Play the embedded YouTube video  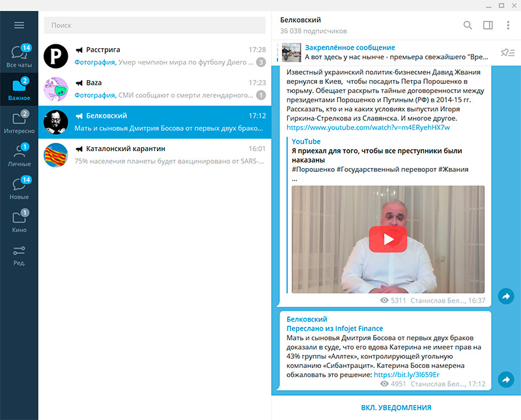click(x=387, y=239)
